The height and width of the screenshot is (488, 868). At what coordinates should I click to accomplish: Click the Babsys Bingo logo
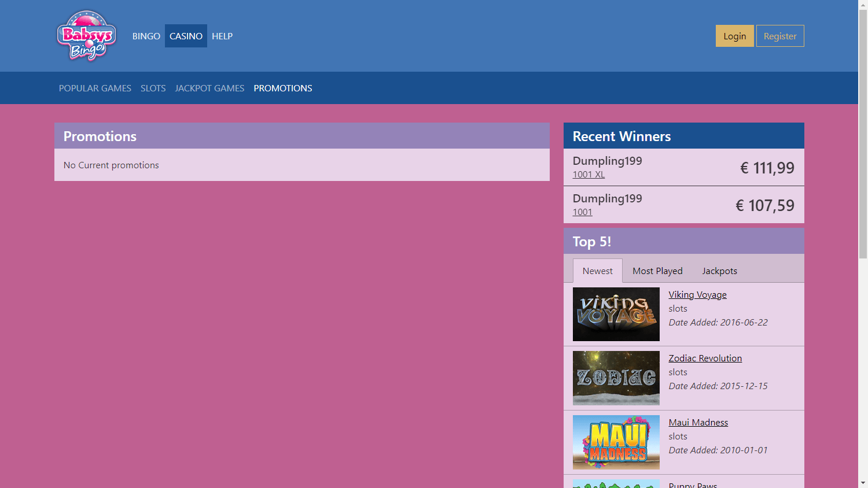click(x=87, y=36)
